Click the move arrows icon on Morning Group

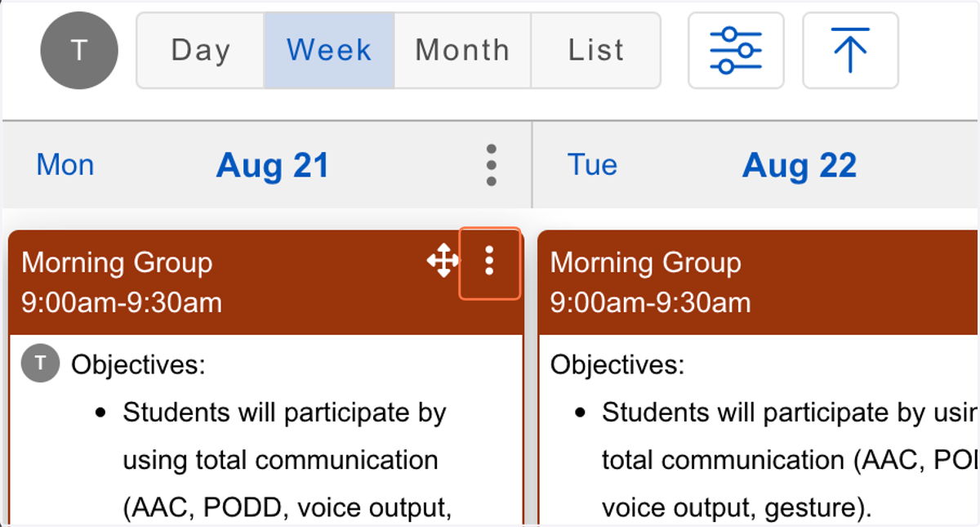point(443,261)
